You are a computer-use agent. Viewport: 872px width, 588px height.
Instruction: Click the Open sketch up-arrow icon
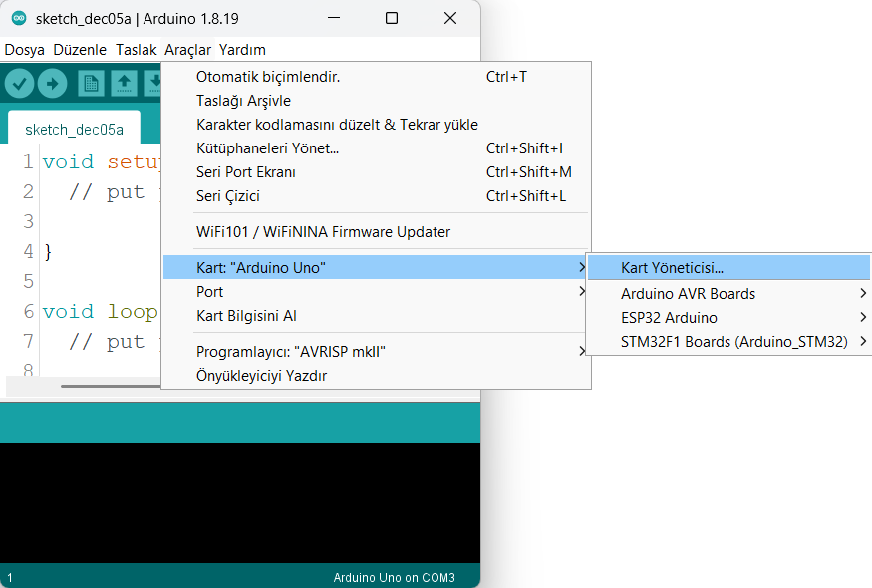pos(124,83)
